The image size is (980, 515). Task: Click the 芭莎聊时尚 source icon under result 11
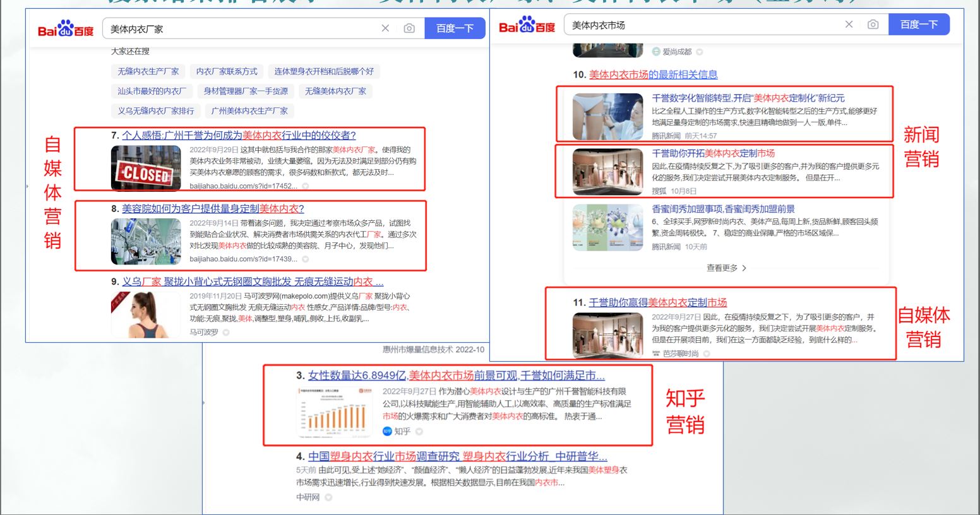click(x=657, y=353)
